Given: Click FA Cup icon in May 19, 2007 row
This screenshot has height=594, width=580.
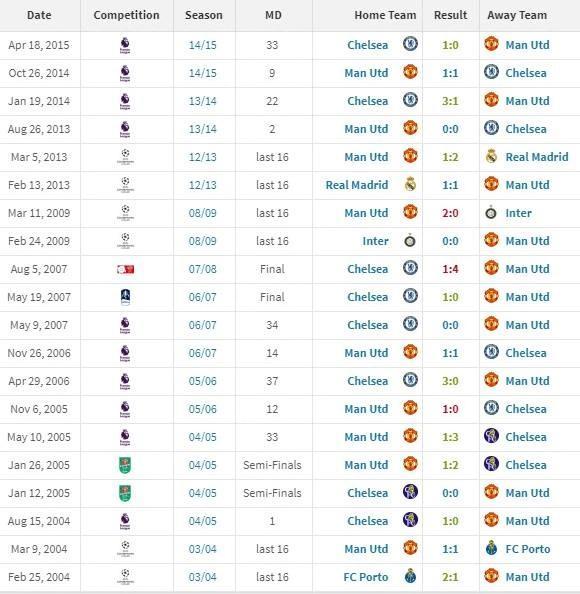Looking at the screenshot, I should point(125,297).
